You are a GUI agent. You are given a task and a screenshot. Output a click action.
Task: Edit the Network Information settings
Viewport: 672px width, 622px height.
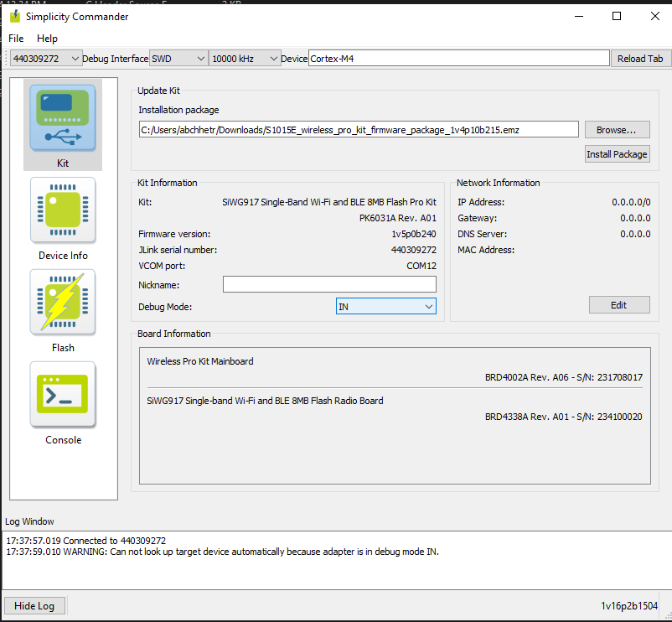tap(619, 304)
